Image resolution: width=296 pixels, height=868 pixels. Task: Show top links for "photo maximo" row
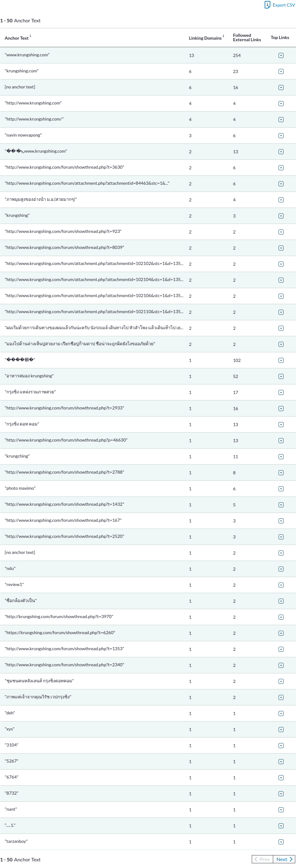point(281,488)
